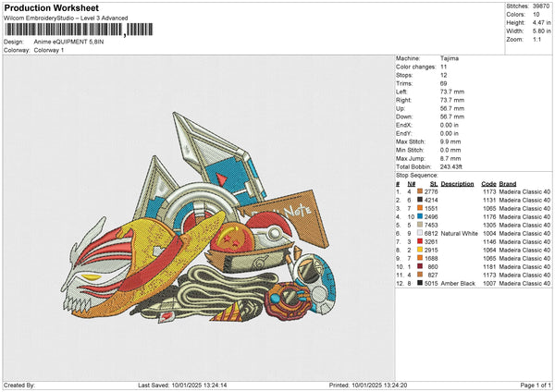Click the yellow swatch beside stitch count 2915

point(420,250)
